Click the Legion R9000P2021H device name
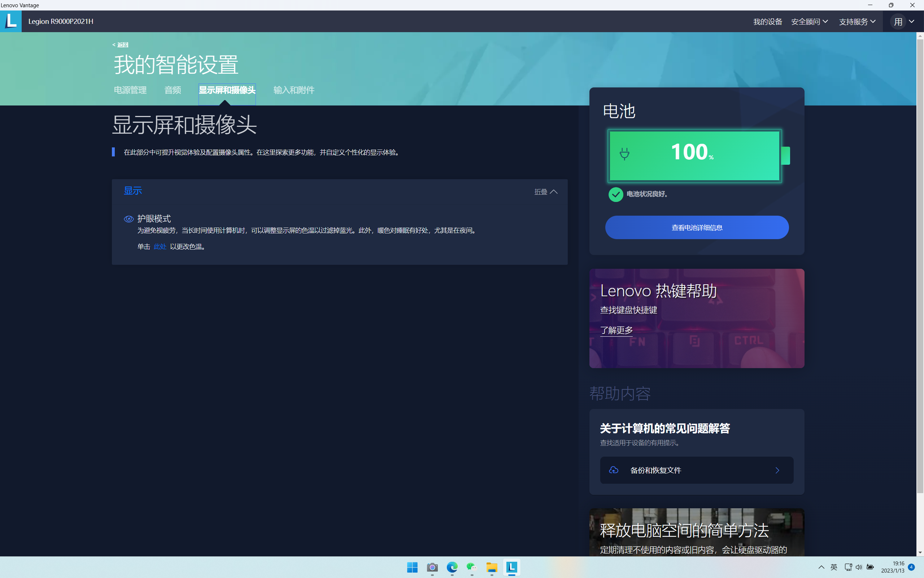Image resolution: width=924 pixels, height=578 pixels. (x=61, y=21)
